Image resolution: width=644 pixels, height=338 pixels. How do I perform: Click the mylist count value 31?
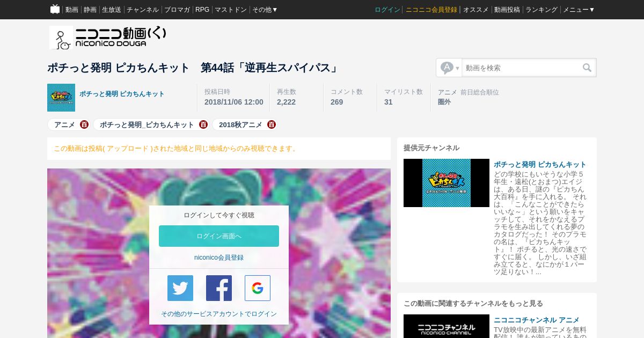click(389, 102)
